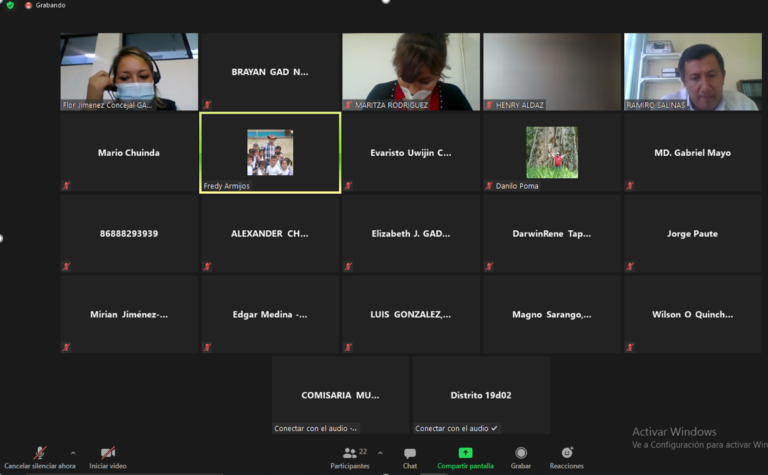Image resolution: width=768 pixels, height=475 pixels.
Task: Click the name Mario Chuinda
Action: (x=129, y=153)
